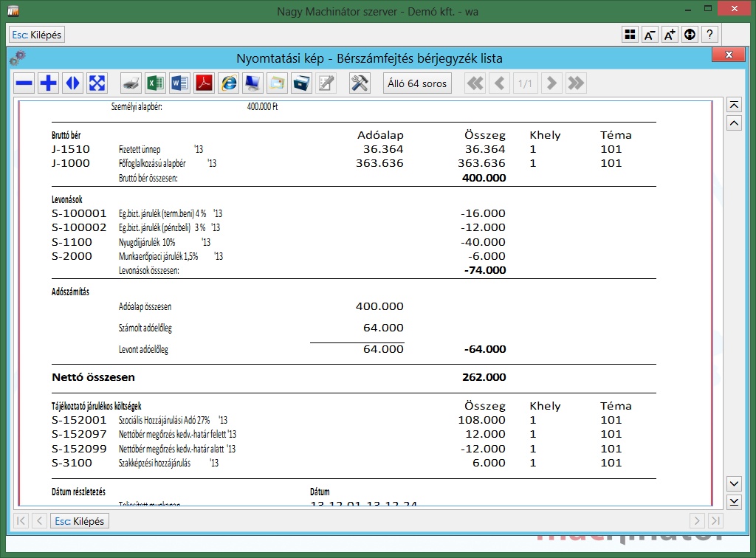Click the zoom out minus icon
This screenshot has width=756, height=558.
[24, 83]
